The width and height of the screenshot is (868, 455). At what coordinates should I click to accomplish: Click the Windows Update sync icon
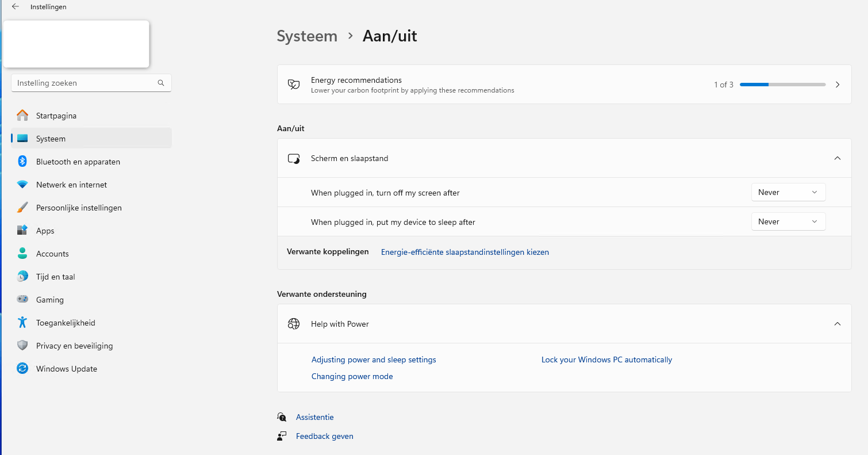[x=22, y=369]
